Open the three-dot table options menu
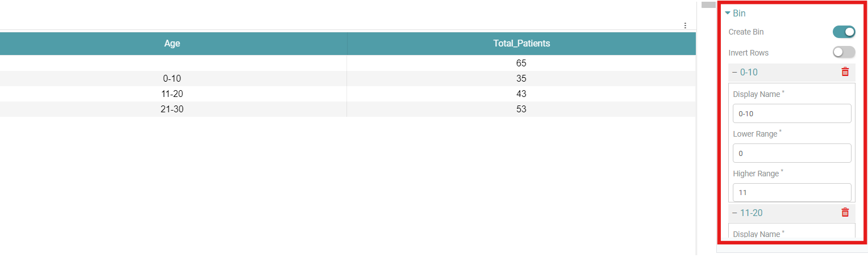The image size is (868, 258). tap(685, 26)
